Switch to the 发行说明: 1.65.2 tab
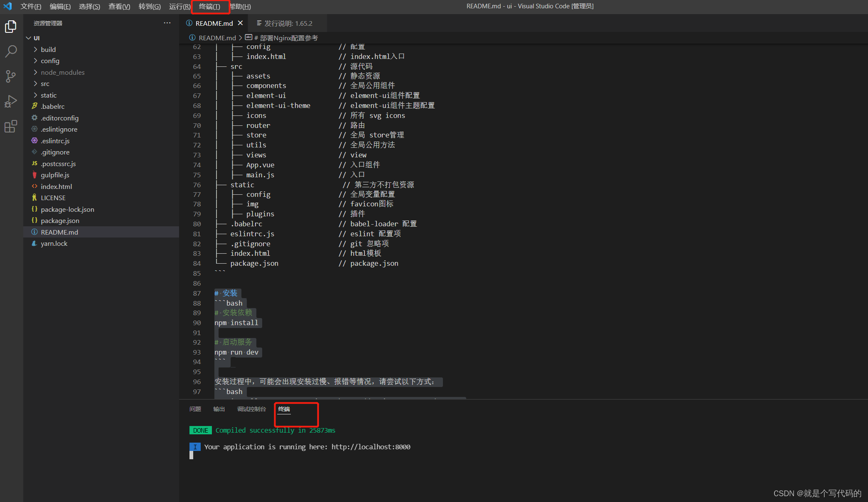Image resolution: width=868 pixels, height=502 pixels. coord(288,23)
